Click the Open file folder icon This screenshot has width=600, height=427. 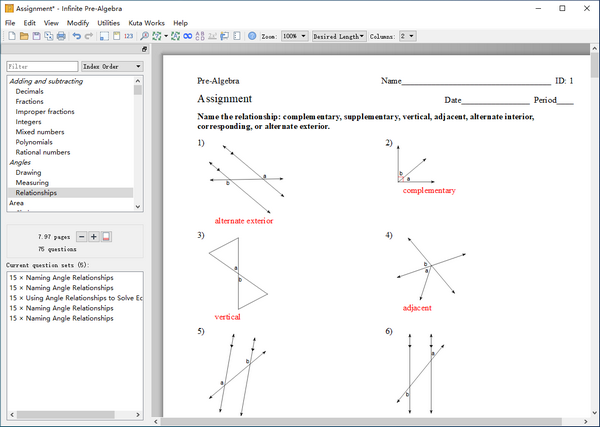coord(23,36)
